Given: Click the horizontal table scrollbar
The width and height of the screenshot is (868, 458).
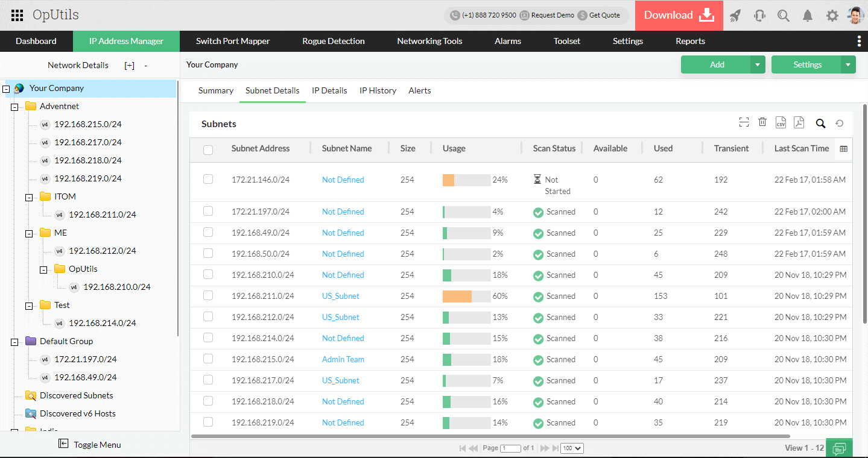Looking at the screenshot, I should tap(490, 436).
